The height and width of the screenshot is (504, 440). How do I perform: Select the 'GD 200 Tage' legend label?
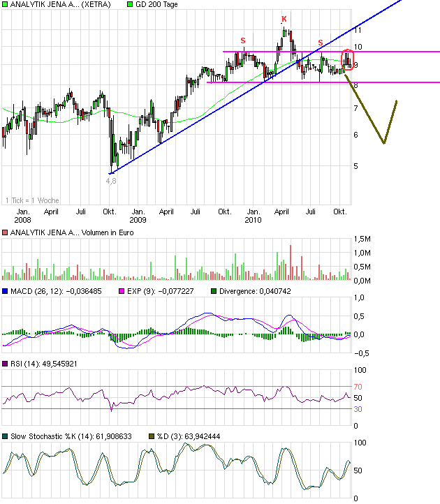click(x=156, y=4)
